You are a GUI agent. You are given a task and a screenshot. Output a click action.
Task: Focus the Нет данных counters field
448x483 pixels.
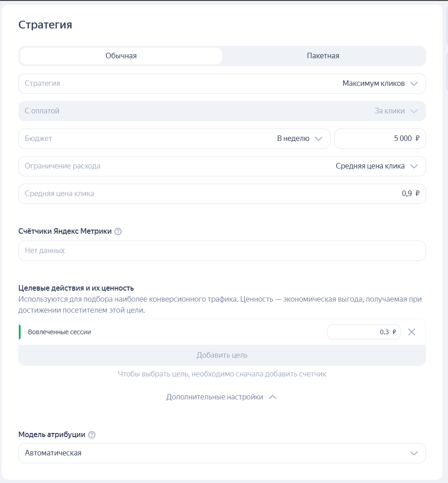(222, 251)
